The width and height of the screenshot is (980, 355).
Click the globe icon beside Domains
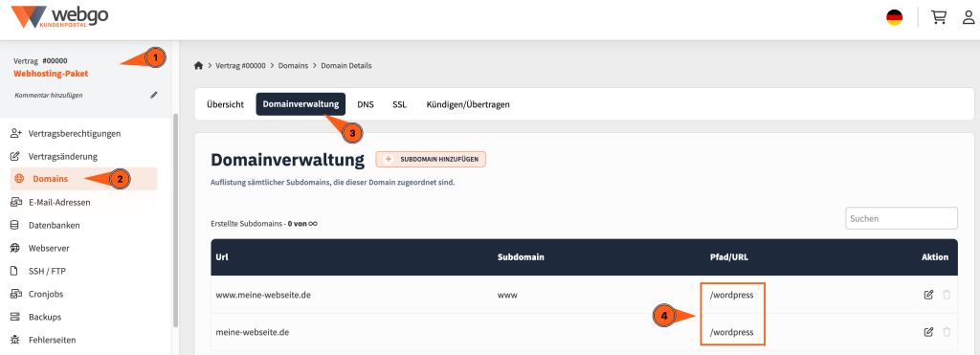[x=19, y=179]
